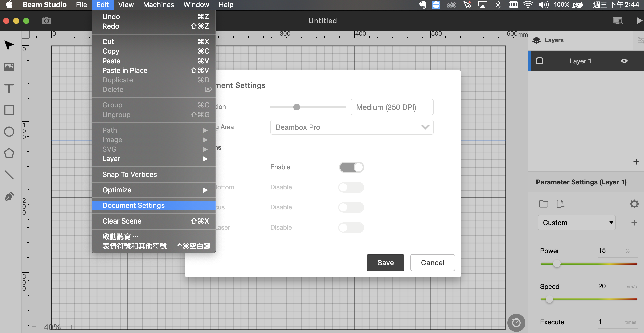Click the Cancel button
This screenshot has width=644, height=333.
433,263
